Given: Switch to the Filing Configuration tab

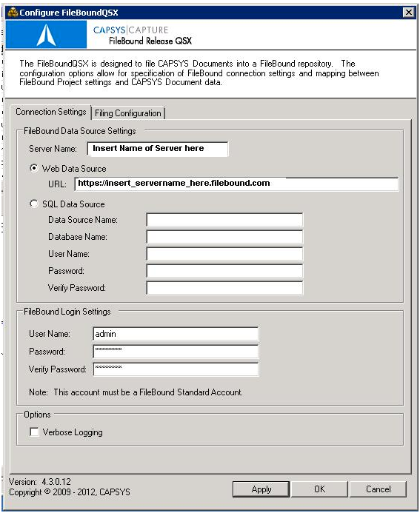Looking at the screenshot, I should pos(128,113).
